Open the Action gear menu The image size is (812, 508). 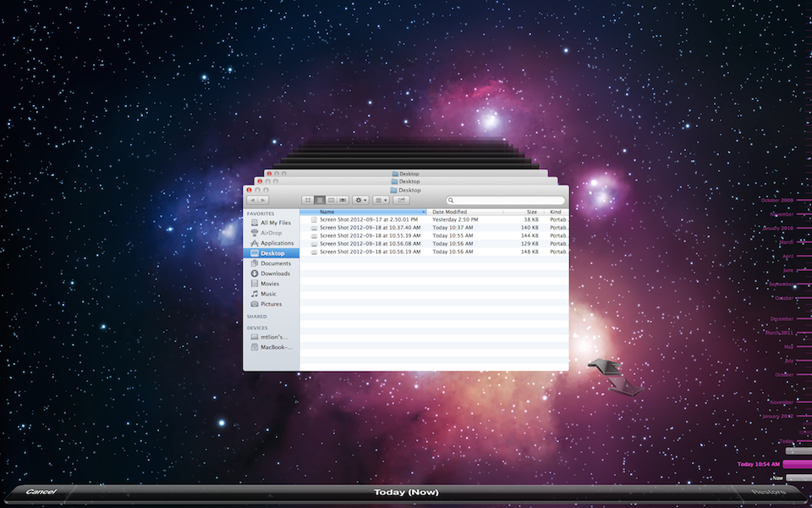(x=360, y=200)
